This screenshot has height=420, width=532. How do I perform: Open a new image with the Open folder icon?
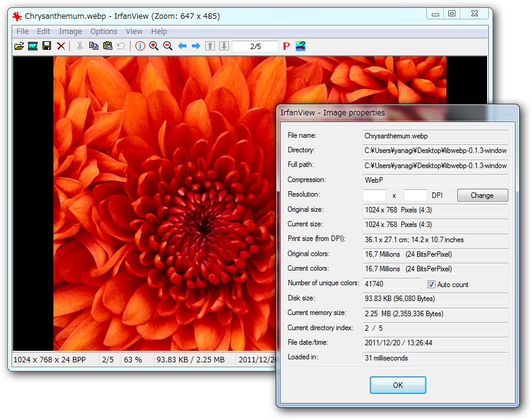click(18, 46)
